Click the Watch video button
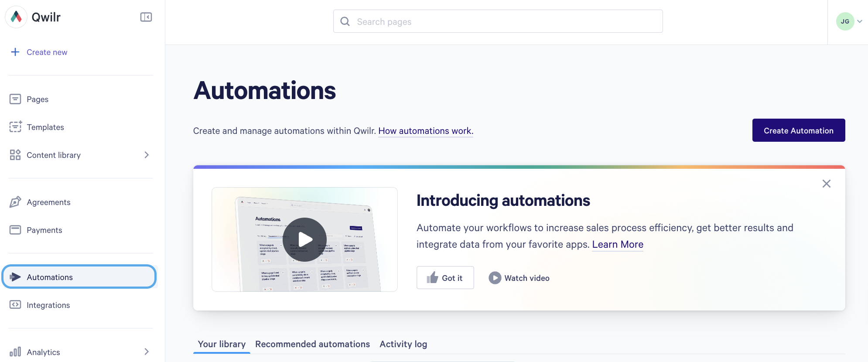 coord(519,278)
